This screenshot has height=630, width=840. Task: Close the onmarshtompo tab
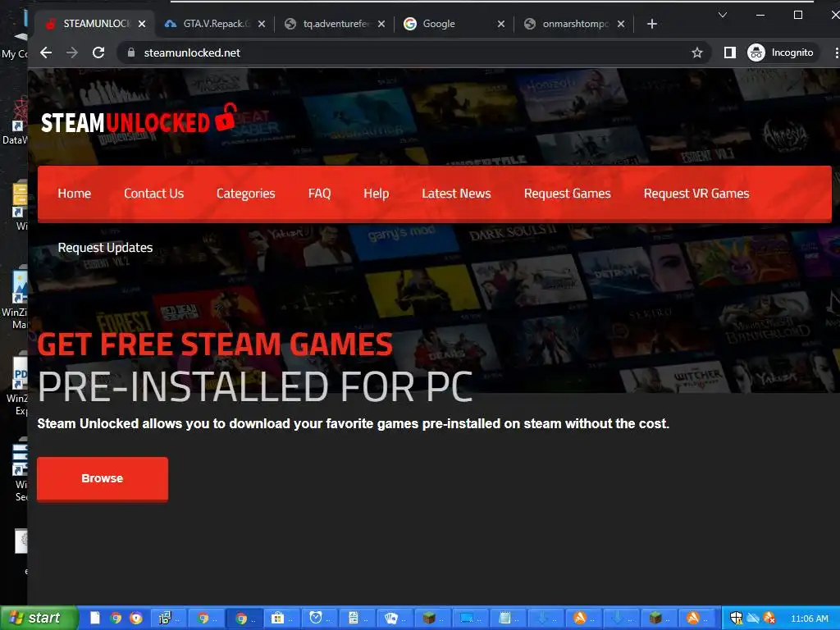(x=621, y=24)
